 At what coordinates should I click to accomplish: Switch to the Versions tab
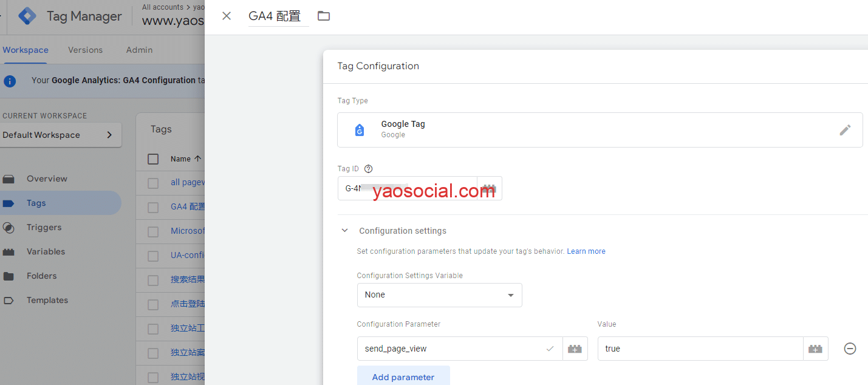[85, 50]
